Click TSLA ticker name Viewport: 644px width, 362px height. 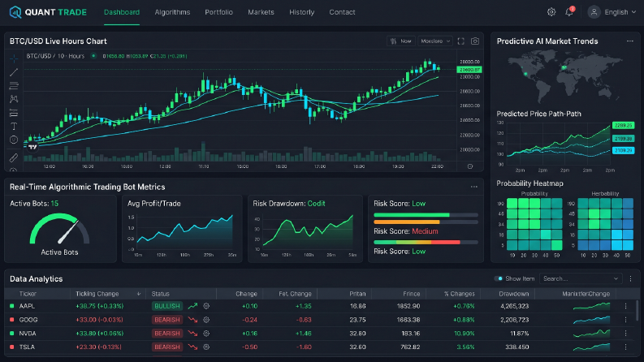click(27, 347)
